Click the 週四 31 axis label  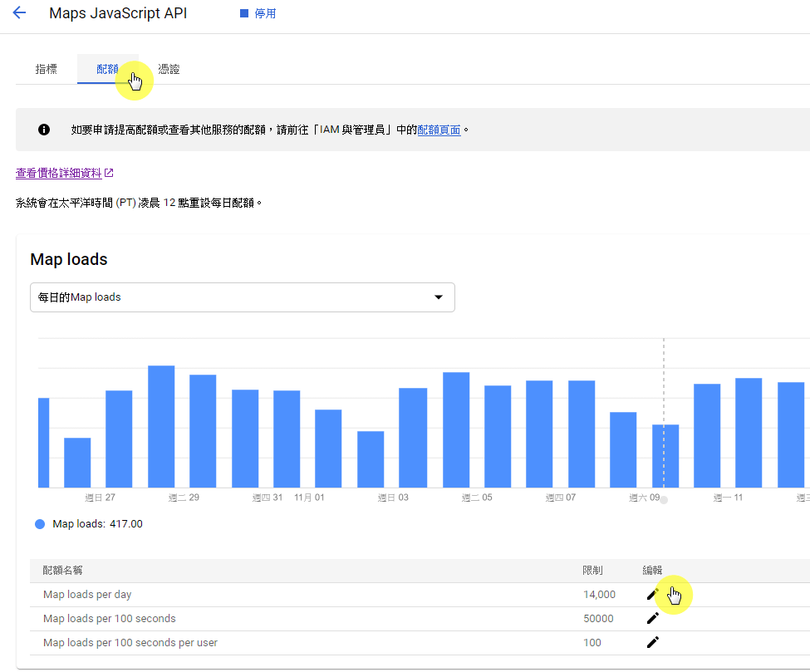[x=267, y=498]
